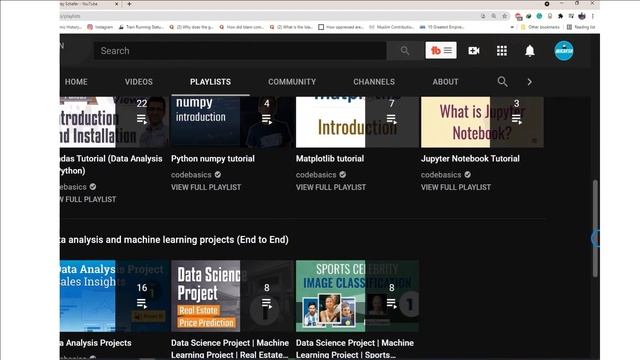The height and width of the screenshot is (360, 640).
Task: Click the channel search magnifier icon
Action: click(502, 82)
